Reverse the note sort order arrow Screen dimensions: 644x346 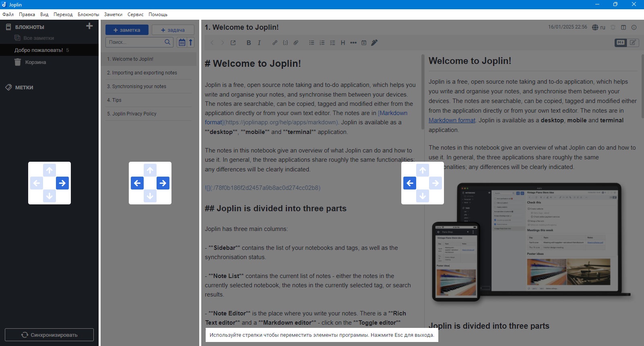tap(191, 42)
